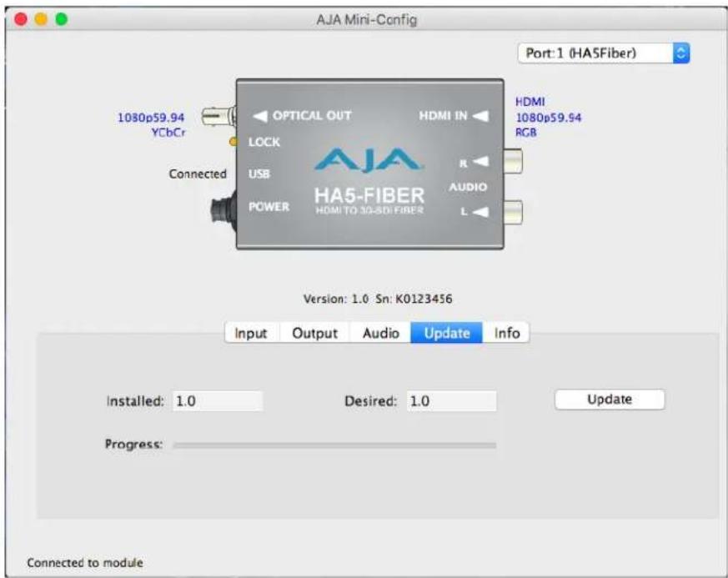Click the AJA logo on device
The image size is (728, 578).
coord(369,161)
